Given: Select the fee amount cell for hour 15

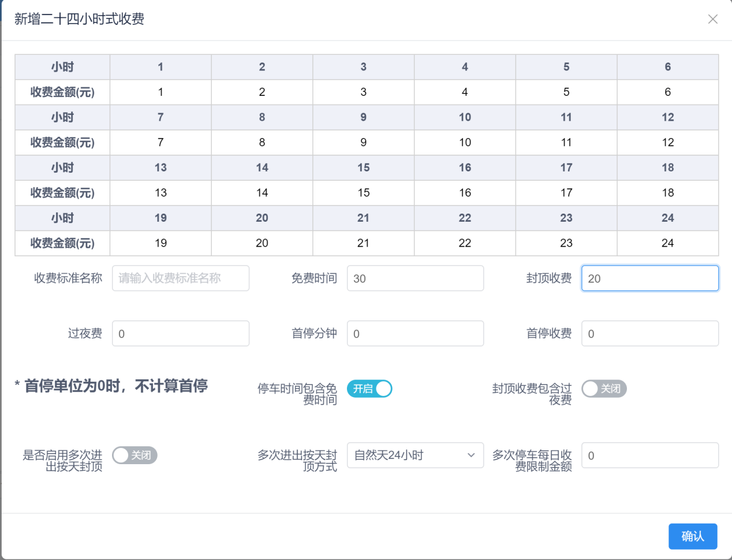Looking at the screenshot, I should coord(364,193).
